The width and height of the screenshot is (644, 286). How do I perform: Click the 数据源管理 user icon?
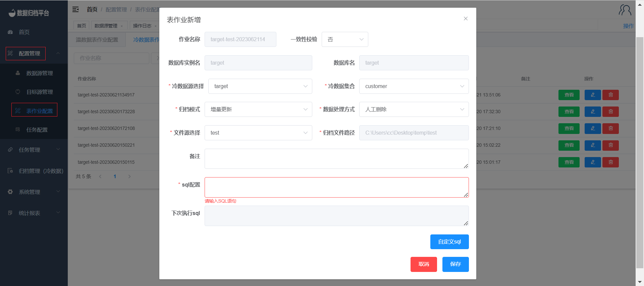(x=18, y=73)
